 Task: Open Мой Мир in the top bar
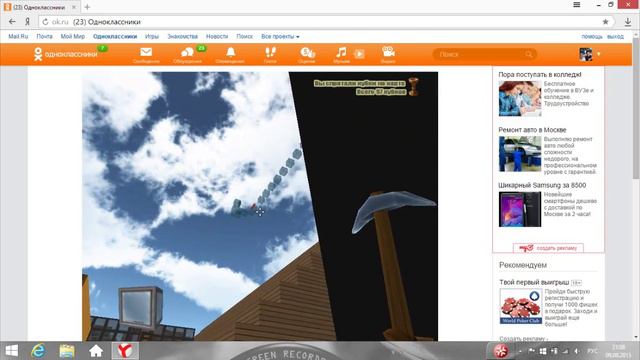click(x=73, y=36)
